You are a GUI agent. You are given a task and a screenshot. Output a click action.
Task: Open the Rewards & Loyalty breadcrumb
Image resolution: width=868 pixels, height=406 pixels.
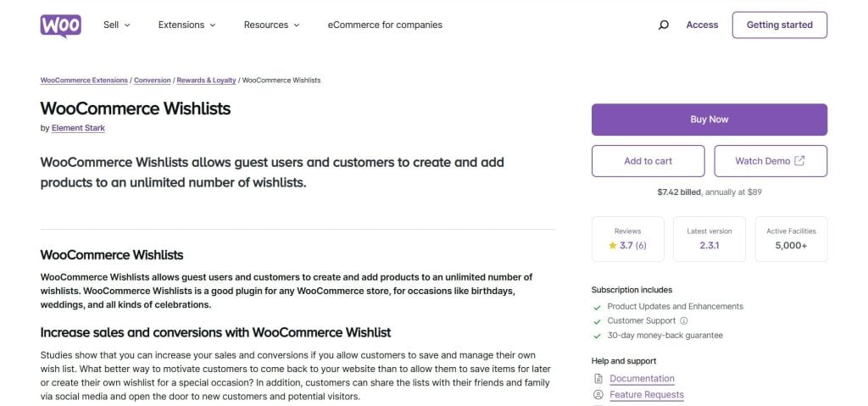pos(206,81)
